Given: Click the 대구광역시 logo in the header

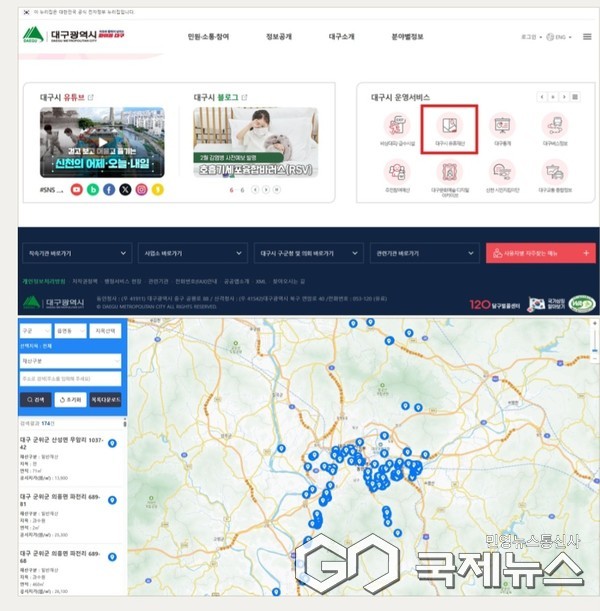Looking at the screenshot, I should point(62,36).
